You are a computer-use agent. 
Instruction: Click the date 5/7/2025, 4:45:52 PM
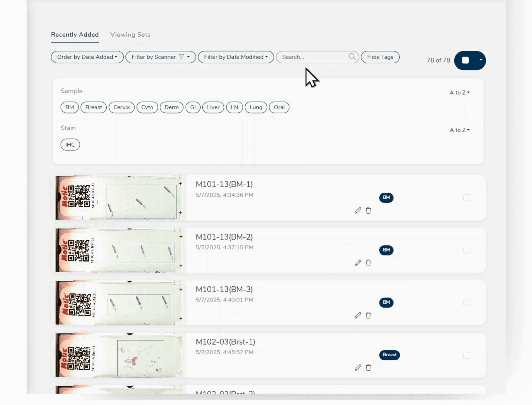click(x=225, y=352)
